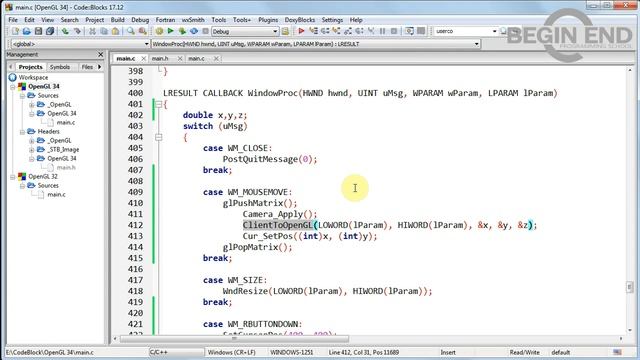Click the Next line debug icon

pos(325,31)
